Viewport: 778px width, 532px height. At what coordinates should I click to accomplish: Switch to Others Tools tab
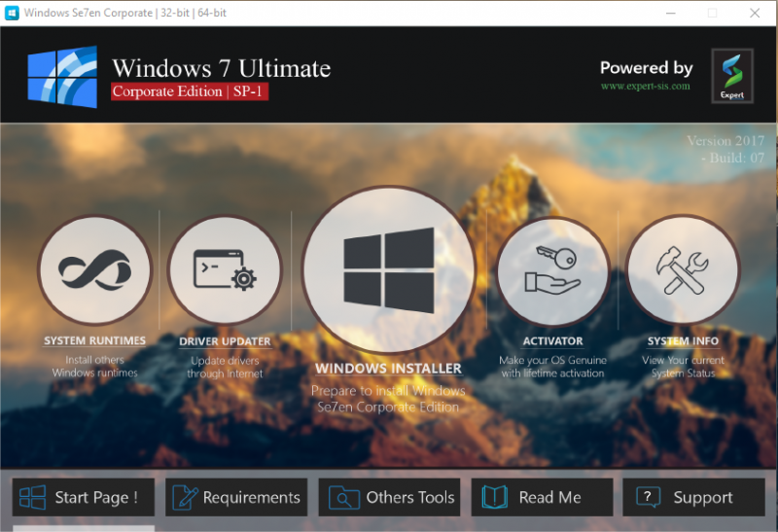tap(389, 497)
